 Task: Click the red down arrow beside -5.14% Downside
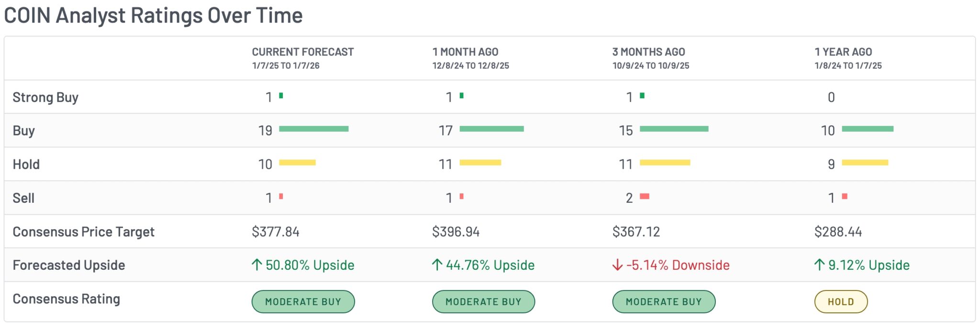(x=617, y=265)
